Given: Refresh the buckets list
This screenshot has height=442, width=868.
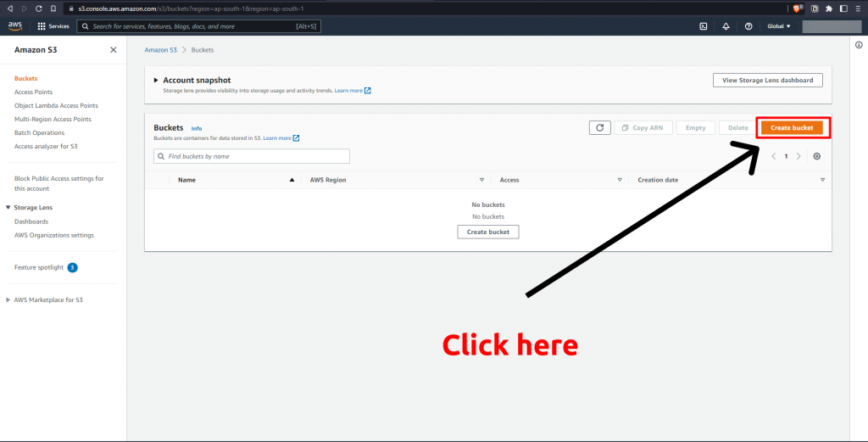Looking at the screenshot, I should [600, 128].
